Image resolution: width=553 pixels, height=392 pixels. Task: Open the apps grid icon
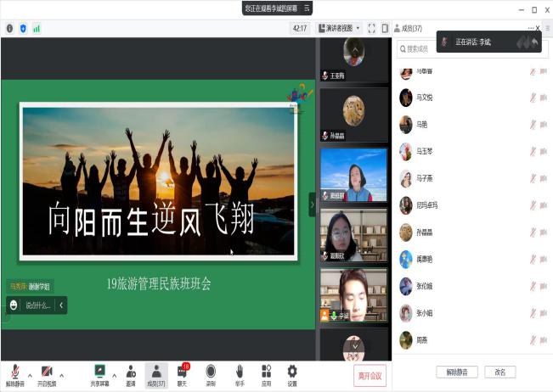click(266, 372)
